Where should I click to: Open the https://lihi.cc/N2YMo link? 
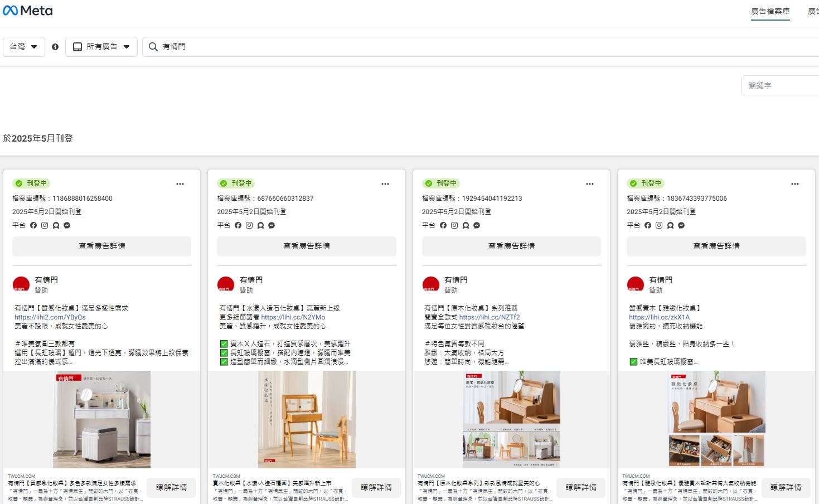[x=293, y=317]
